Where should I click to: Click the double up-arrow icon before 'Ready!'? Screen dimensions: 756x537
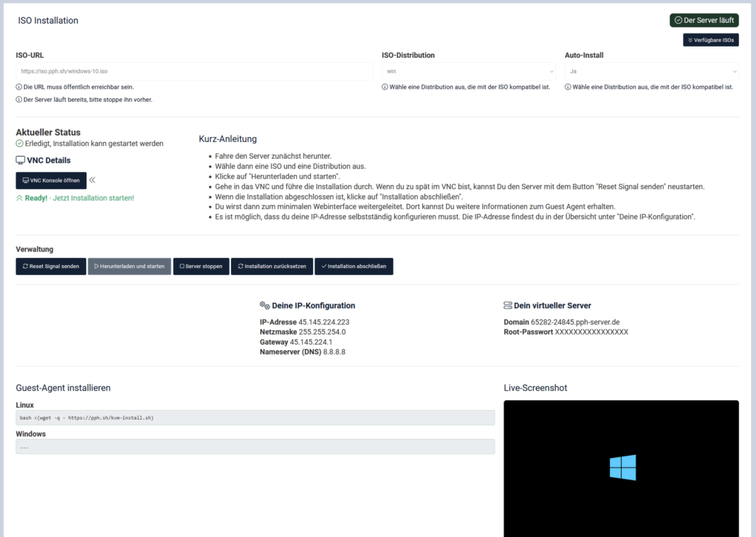pyautogui.click(x=19, y=198)
